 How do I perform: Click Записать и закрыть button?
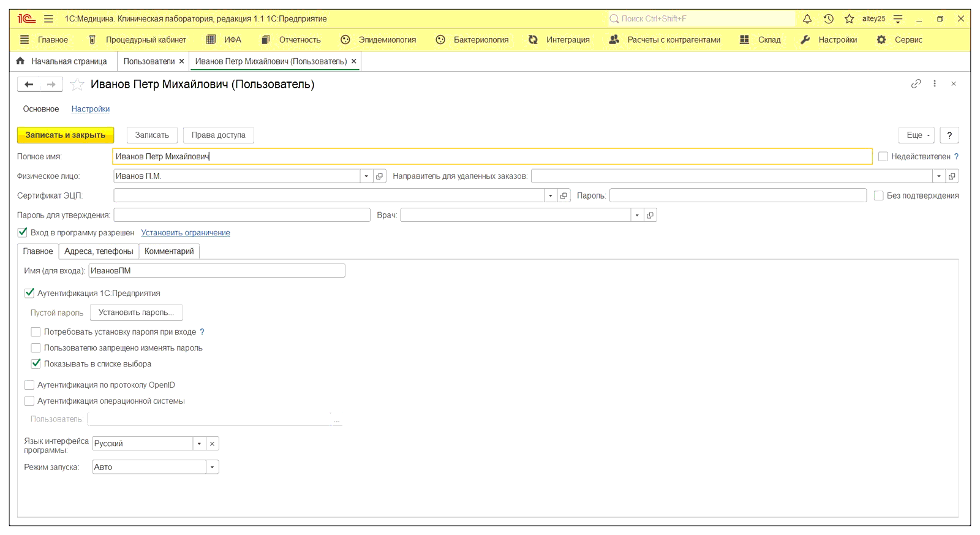pyautogui.click(x=66, y=135)
